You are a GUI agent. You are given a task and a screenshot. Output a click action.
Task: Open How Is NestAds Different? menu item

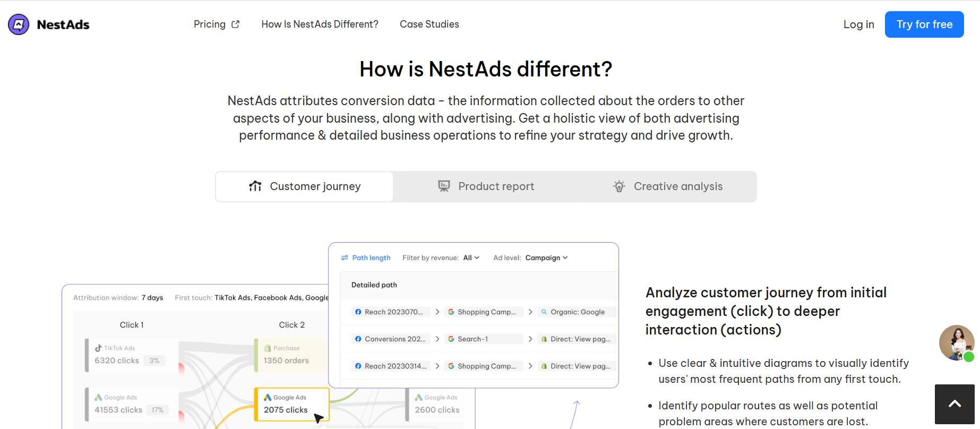pos(320,24)
